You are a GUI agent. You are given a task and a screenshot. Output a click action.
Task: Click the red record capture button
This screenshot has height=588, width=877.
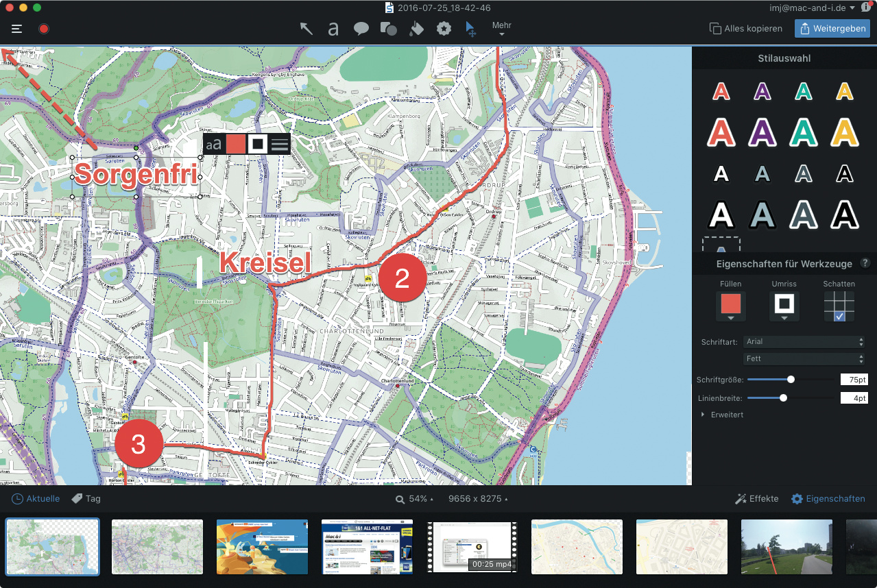(44, 29)
